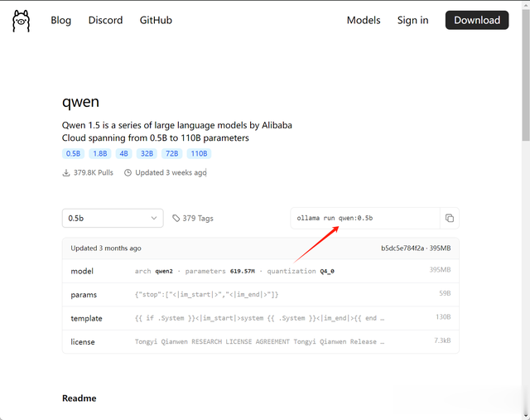Click the clock icon beside Updated
The width and height of the screenshot is (530, 420).
click(x=128, y=173)
